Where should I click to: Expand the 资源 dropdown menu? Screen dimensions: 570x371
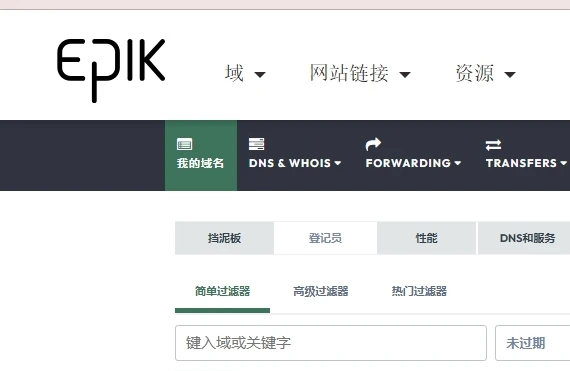486,73
